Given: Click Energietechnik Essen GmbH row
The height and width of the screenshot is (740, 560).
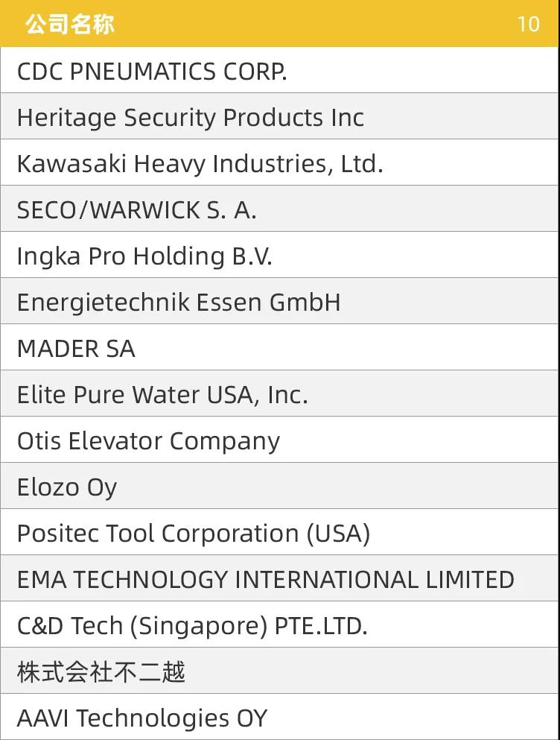Looking at the screenshot, I should coord(280,302).
